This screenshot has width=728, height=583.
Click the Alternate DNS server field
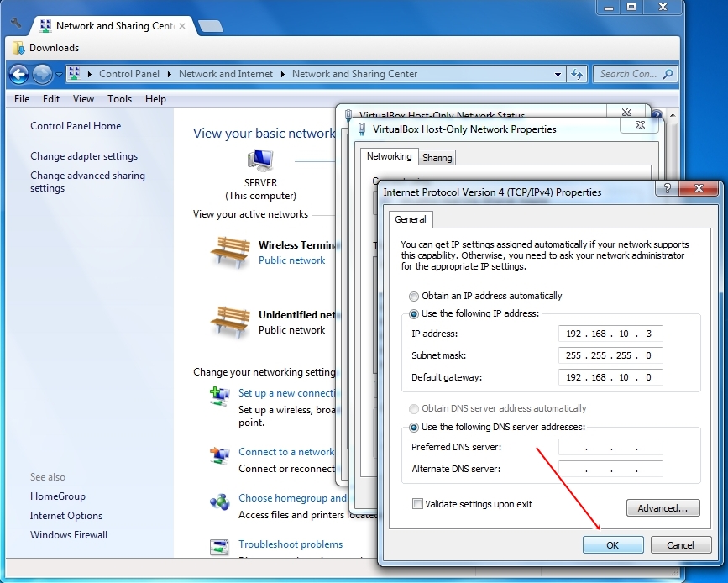[610, 469]
